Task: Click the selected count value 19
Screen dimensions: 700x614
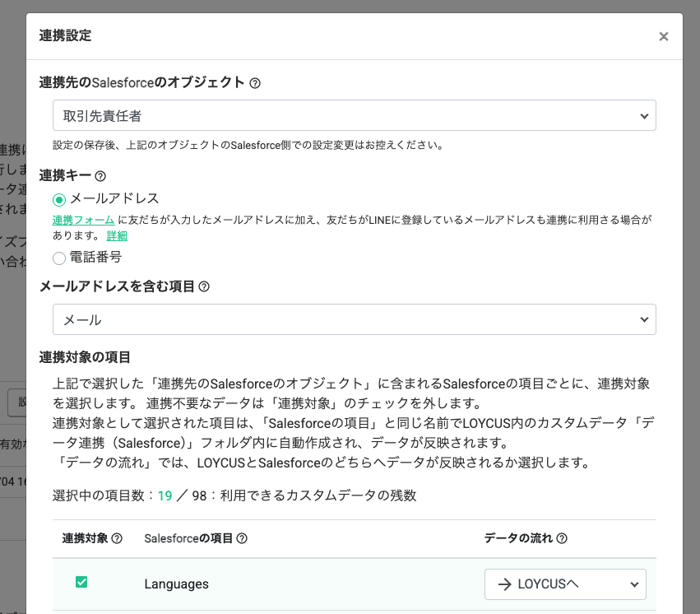Action: click(165, 495)
